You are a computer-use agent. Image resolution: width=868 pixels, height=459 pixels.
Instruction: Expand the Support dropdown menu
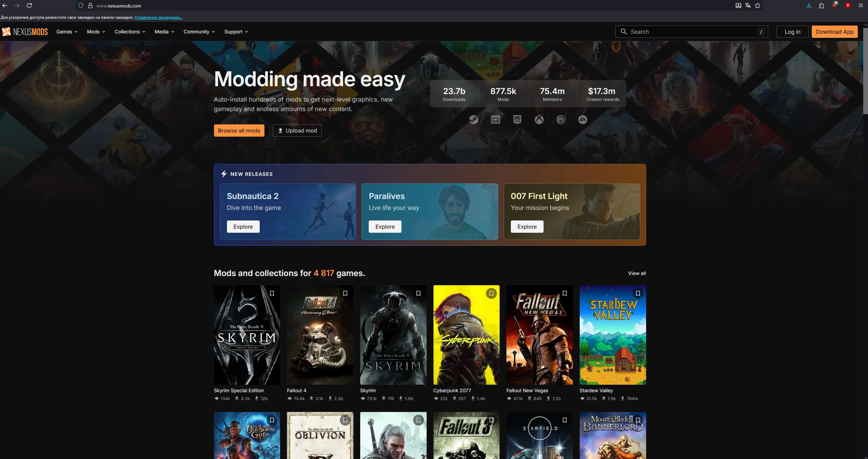click(236, 32)
